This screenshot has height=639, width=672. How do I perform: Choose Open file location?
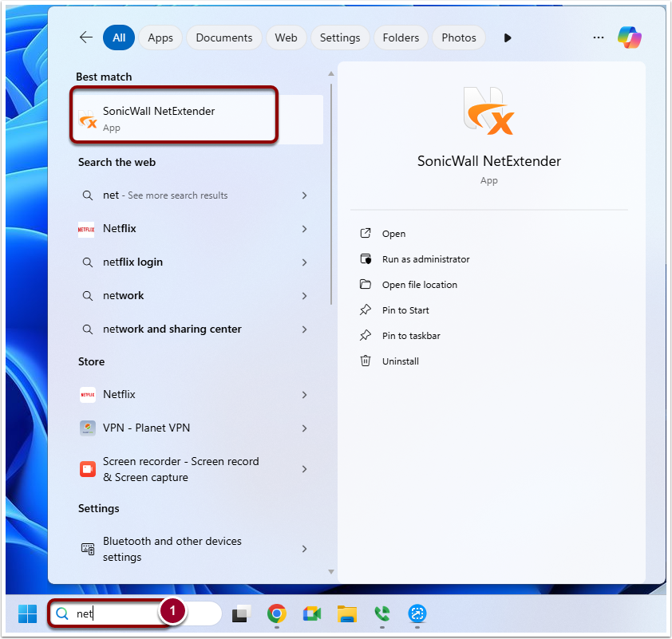pyautogui.click(x=420, y=284)
